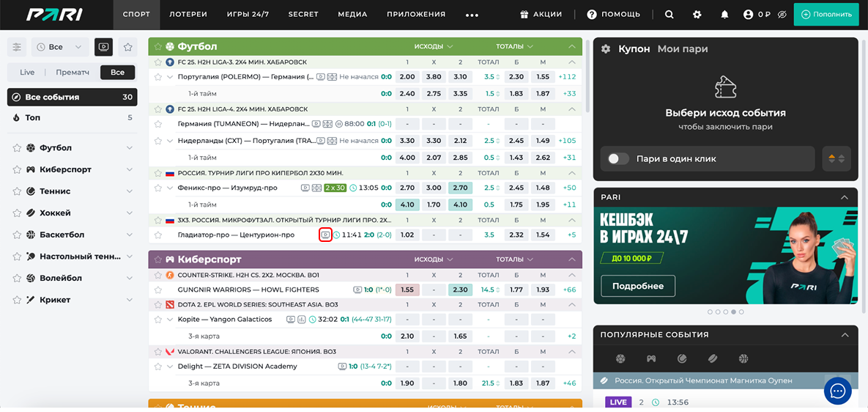The height and width of the screenshot is (412, 868).
Task: Open settings gear icon in top bar
Action: (697, 15)
